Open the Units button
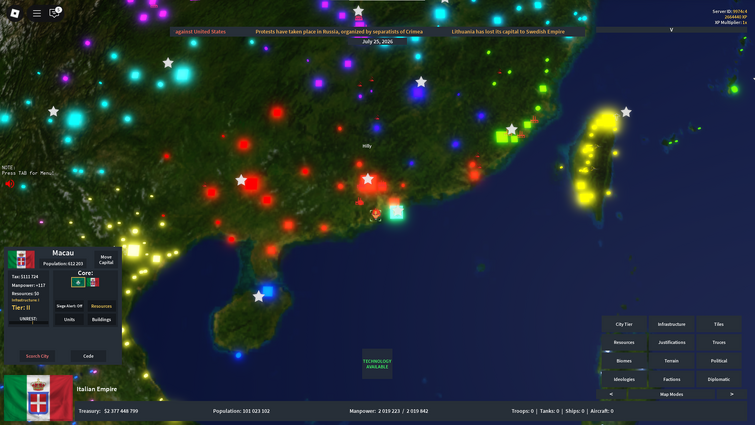Image resolution: width=755 pixels, height=425 pixels. [x=69, y=320]
